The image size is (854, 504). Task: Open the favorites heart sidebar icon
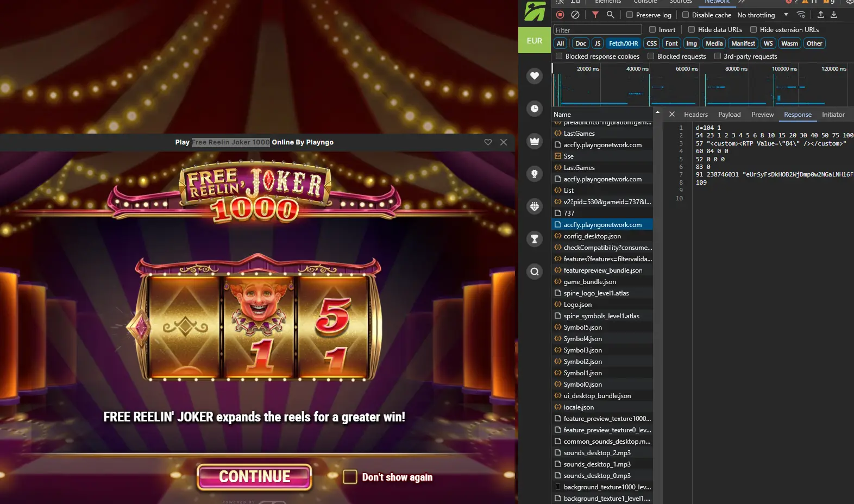535,76
